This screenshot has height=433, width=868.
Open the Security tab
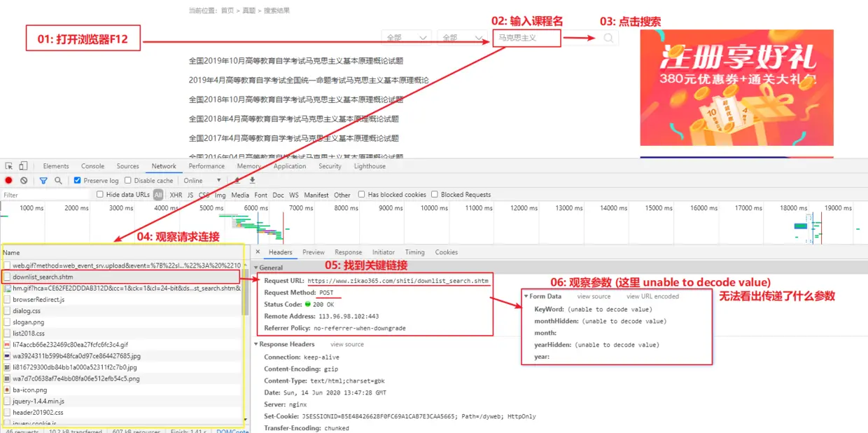[x=330, y=166]
